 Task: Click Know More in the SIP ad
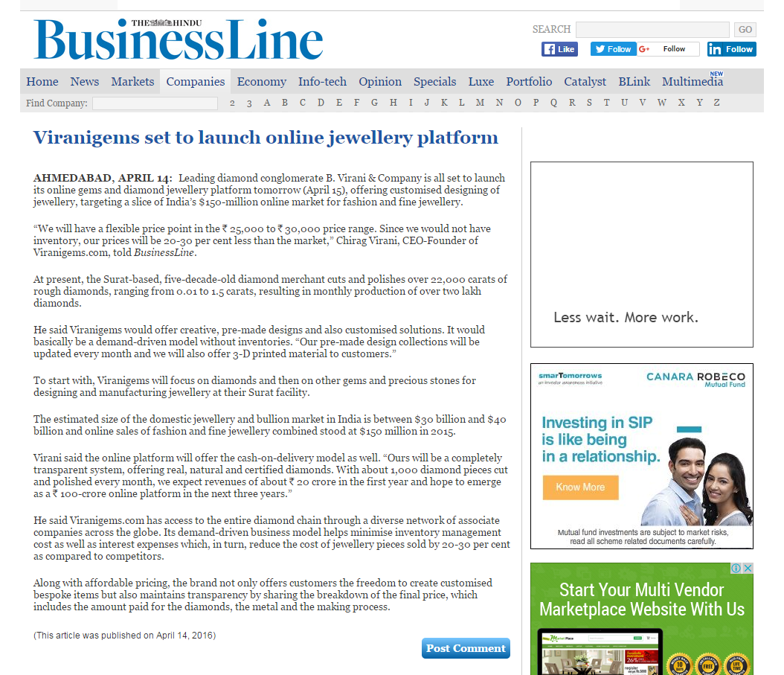click(x=580, y=487)
